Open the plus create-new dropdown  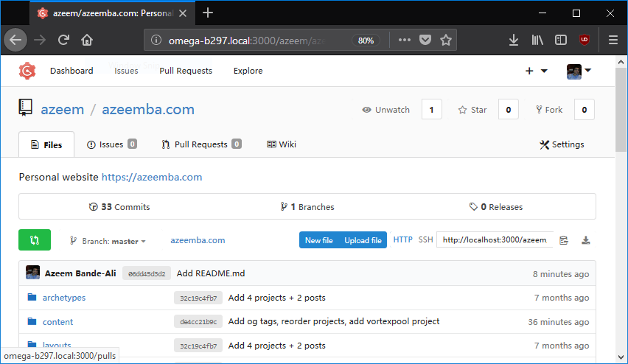click(x=537, y=71)
